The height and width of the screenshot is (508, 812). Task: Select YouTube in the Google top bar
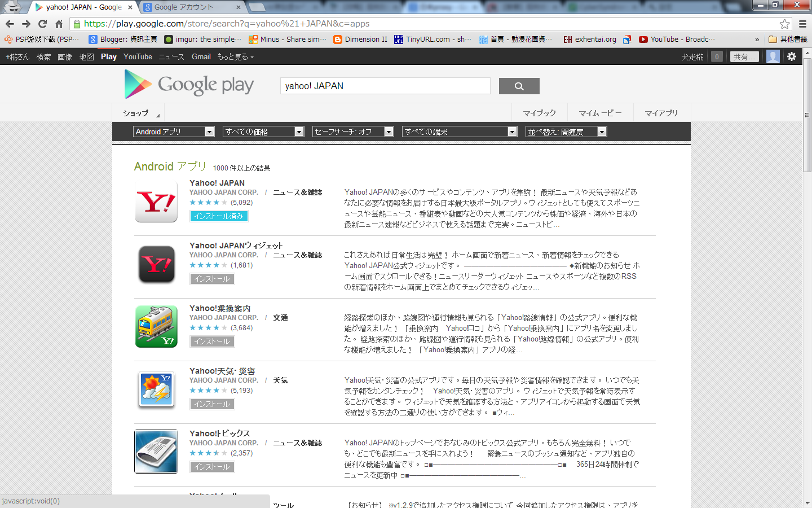click(138, 57)
